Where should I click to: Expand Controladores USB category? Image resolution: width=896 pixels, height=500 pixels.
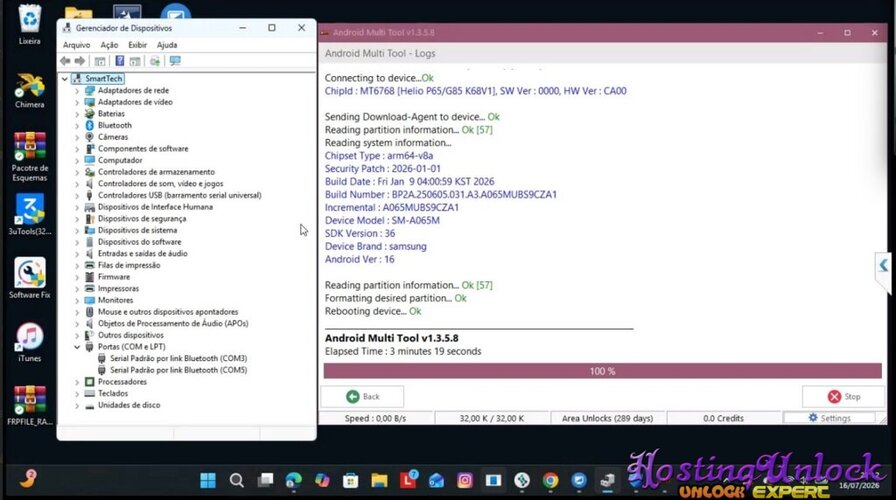click(x=77, y=195)
